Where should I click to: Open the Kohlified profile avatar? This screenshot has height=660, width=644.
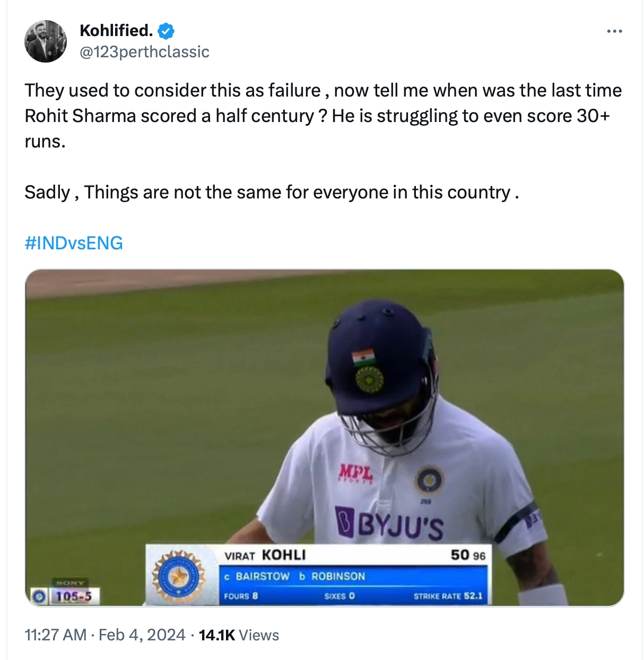coord(46,41)
